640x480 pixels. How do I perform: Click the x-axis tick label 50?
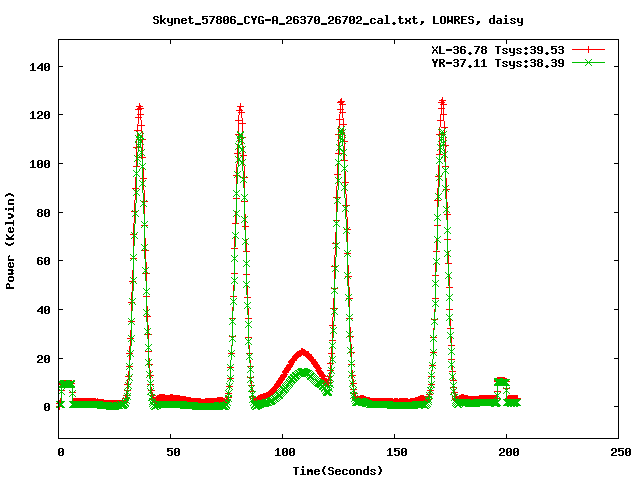173,452
